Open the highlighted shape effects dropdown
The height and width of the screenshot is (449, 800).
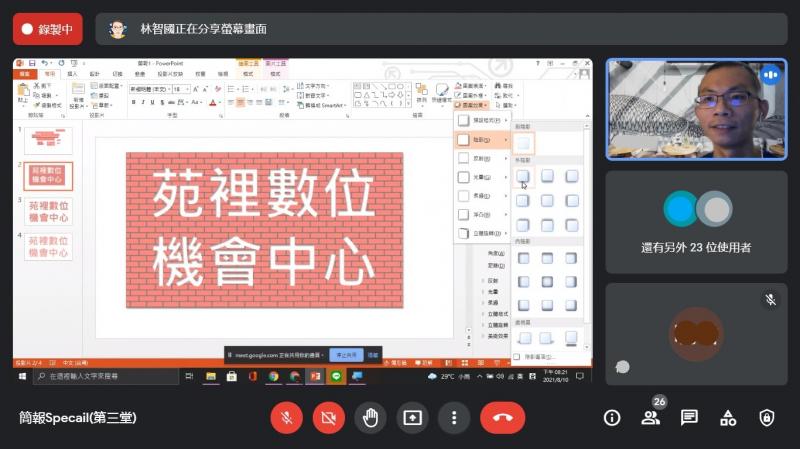[x=471, y=105]
